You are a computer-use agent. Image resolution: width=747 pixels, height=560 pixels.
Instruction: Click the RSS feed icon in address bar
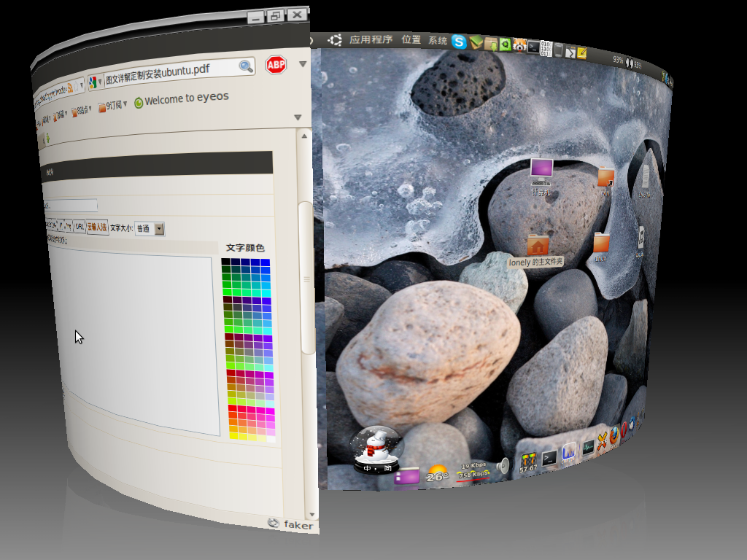(x=70, y=87)
